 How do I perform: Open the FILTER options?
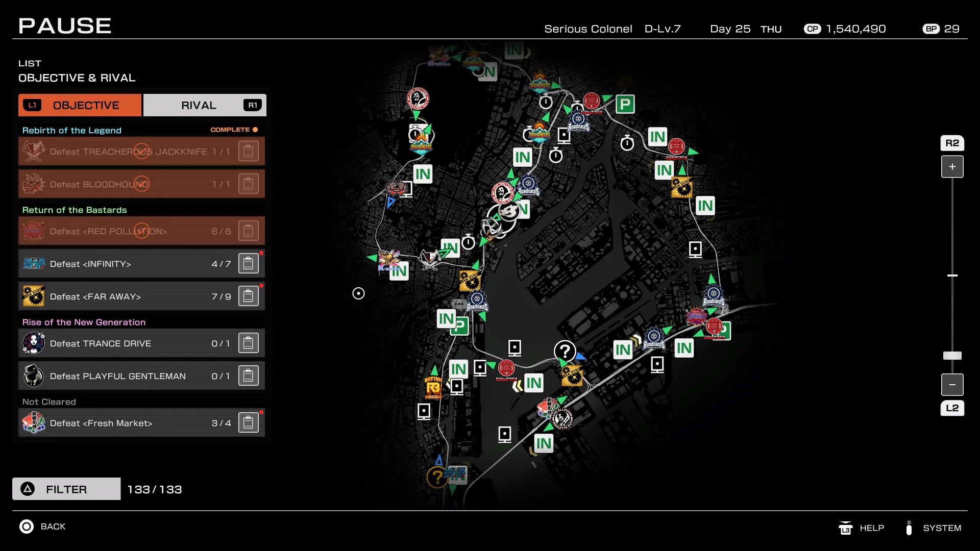point(66,489)
